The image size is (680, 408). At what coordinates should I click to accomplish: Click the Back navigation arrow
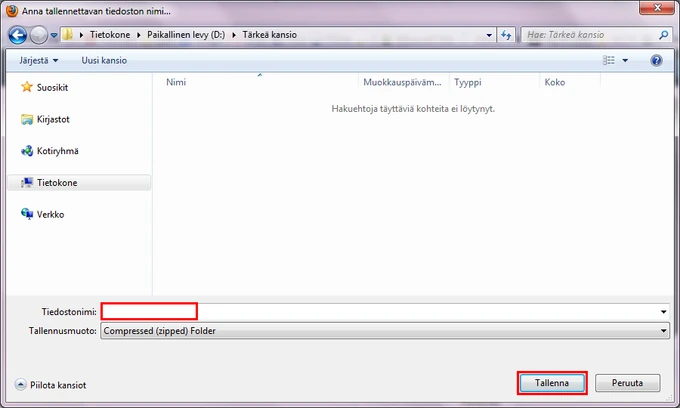point(18,35)
